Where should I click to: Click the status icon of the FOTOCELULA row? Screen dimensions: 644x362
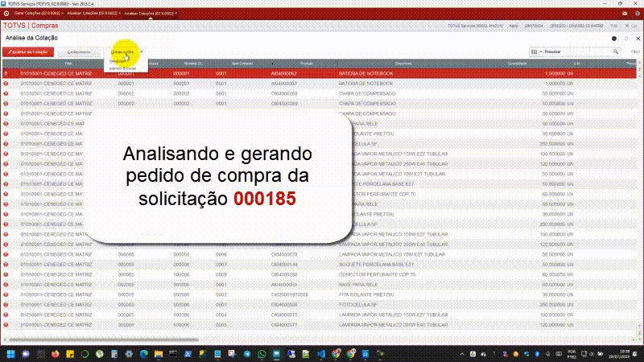point(6,305)
